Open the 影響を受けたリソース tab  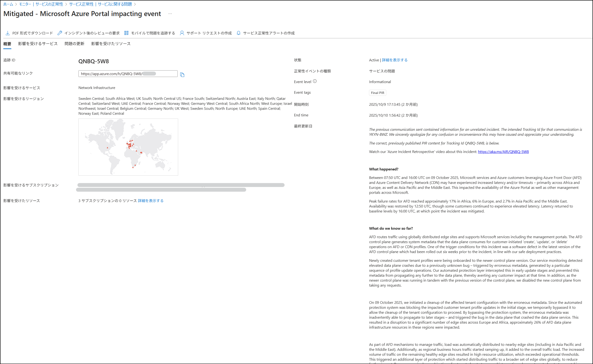[111, 44]
